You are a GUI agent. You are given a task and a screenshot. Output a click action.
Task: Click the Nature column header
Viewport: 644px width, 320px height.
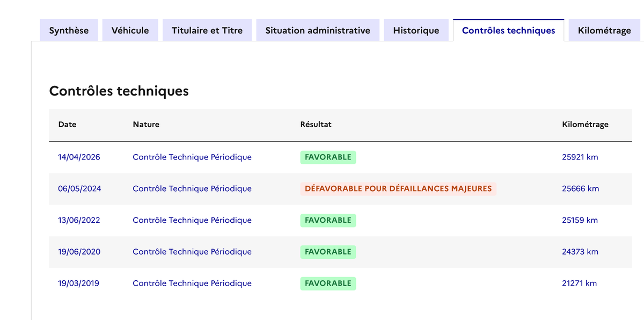click(146, 125)
